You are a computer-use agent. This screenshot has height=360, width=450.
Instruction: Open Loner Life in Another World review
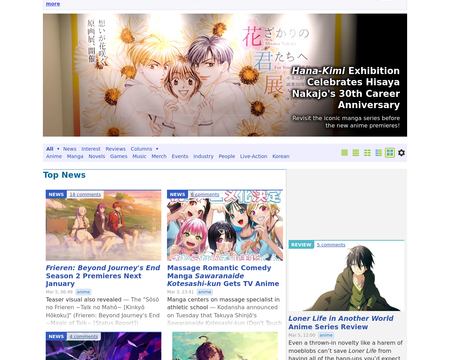pyautogui.click(x=341, y=323)
